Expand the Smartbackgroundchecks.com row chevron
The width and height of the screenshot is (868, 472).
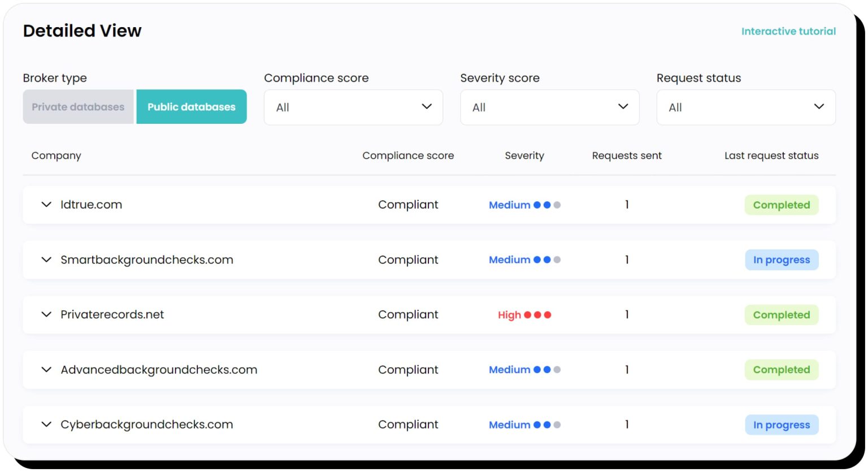(x=46, y=260)
